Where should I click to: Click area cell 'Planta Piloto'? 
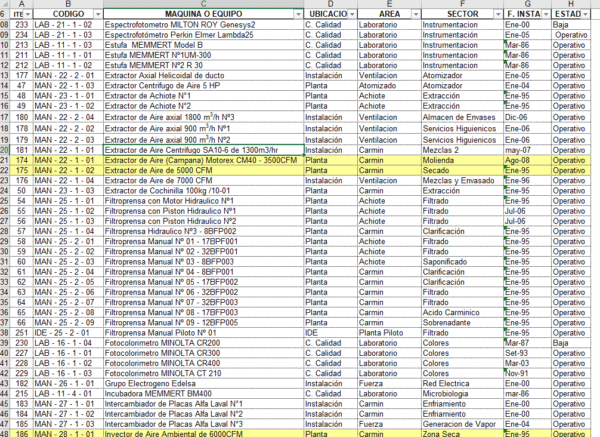coord(389,333)
